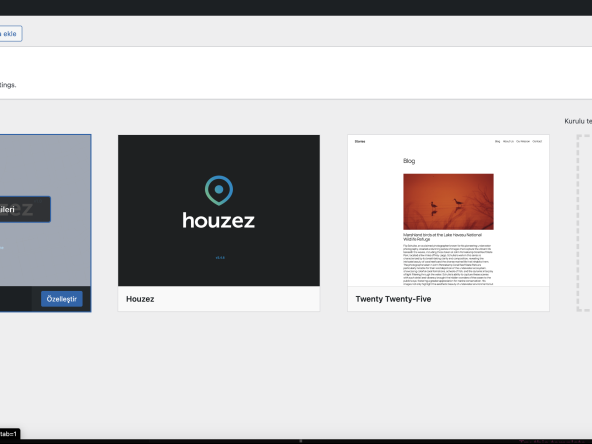The height and width of the screenshot is (444, 592).
Task: Click the orange birds photo in preview
Action: click(x=448, y=202)
